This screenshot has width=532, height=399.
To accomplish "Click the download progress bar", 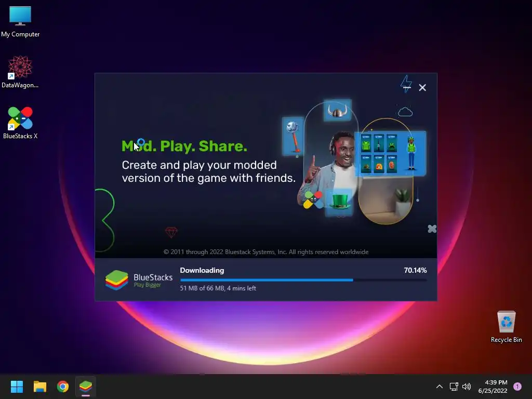I will 303,280.
